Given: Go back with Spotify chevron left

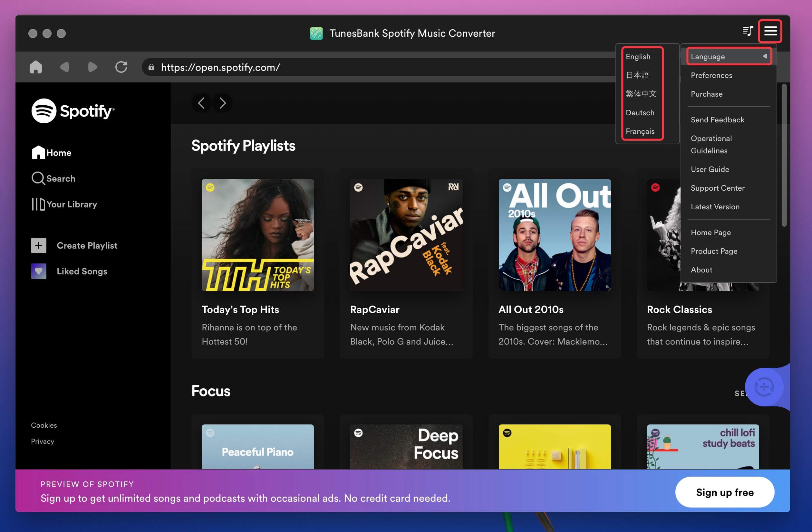Looking at the screenshot, I should tap(201, 103).
